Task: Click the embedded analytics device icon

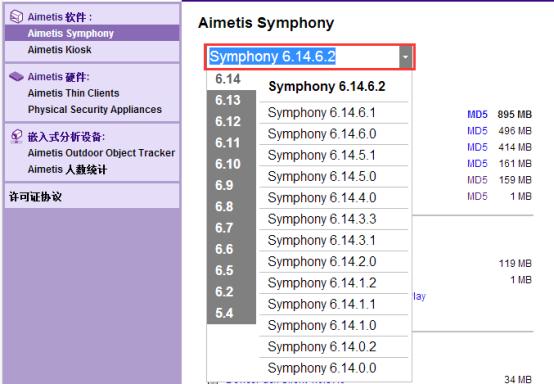Action: (16, 136)
